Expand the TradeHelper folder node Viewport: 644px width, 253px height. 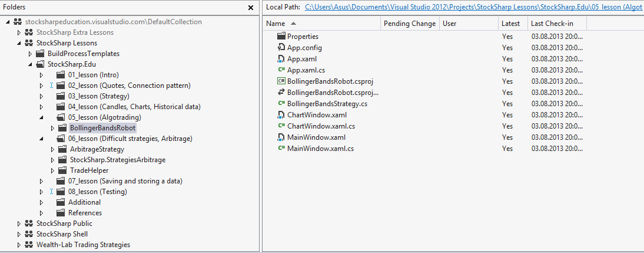52,170
